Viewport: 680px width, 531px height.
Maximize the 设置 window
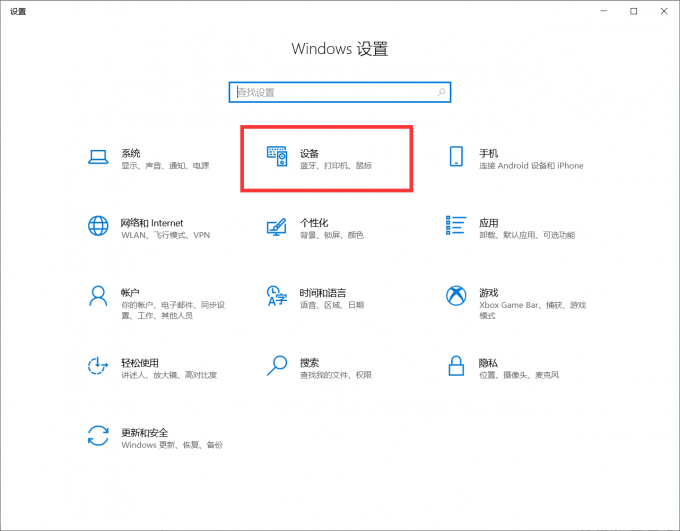(x=634, y=11)
